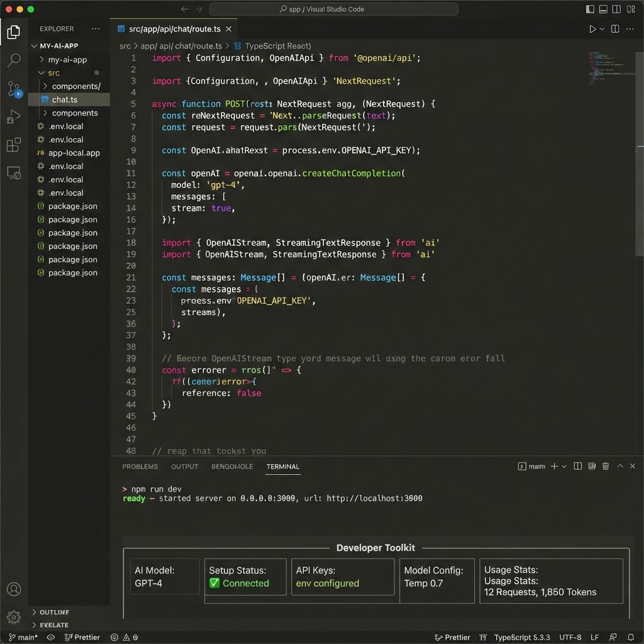Expand the OUTLINE section
The width and height of the screenshot is (644, 644).
pos(54,612)
